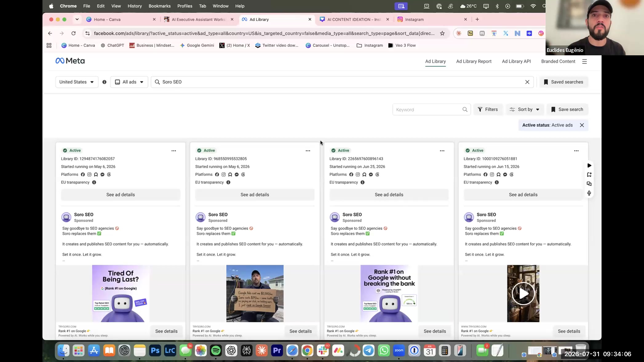
Task: Click See details under the sign-holding man ad
Action: [300, 331]
